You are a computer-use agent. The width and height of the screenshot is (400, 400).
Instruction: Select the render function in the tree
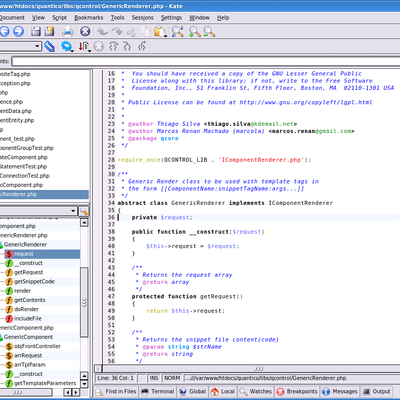point(22,291)
